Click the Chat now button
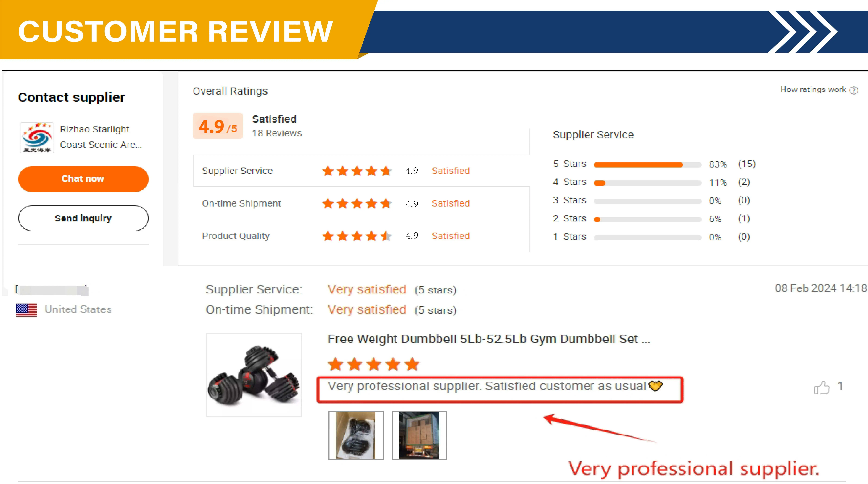 tap(83, 179)
